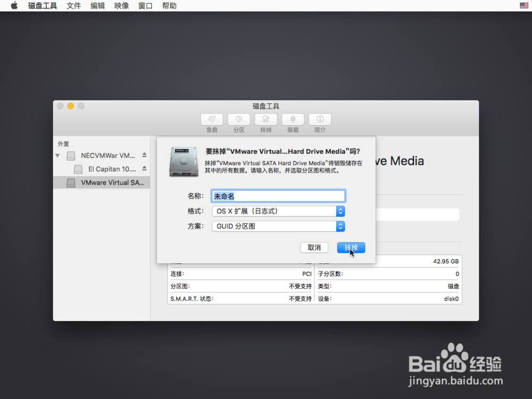Open the 映像 menu
Viewport: 532px width, 399px height.
click(x=121, y=6)
